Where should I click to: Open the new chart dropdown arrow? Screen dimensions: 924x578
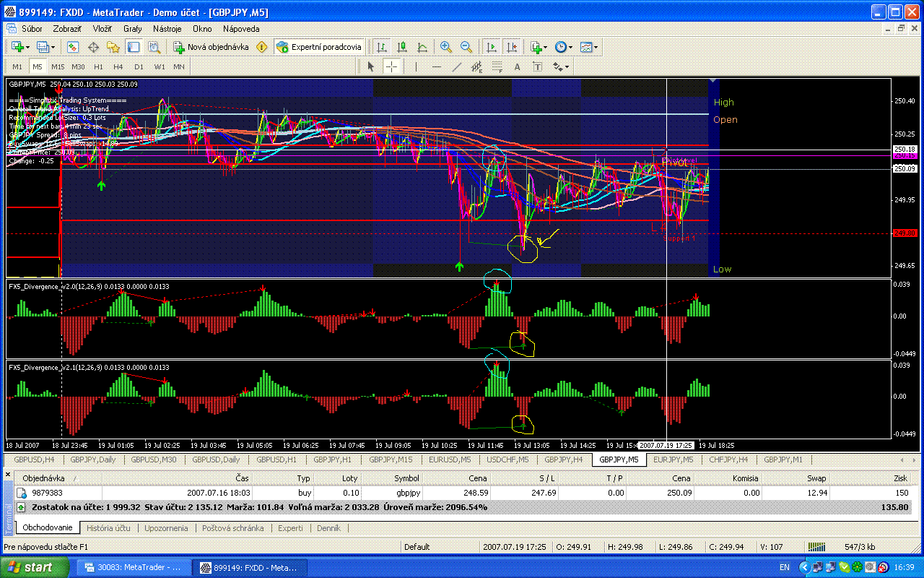(27, 47)
